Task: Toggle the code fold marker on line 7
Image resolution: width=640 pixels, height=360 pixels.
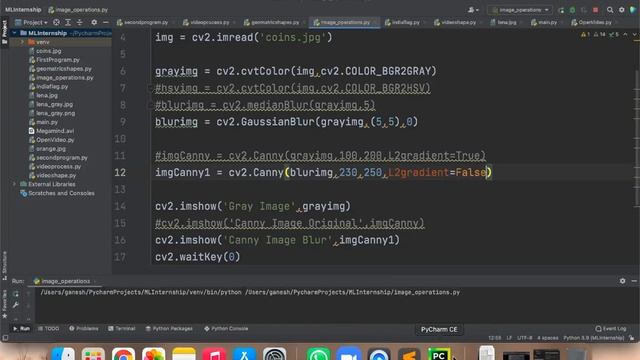Action: [x=150, y=88]
